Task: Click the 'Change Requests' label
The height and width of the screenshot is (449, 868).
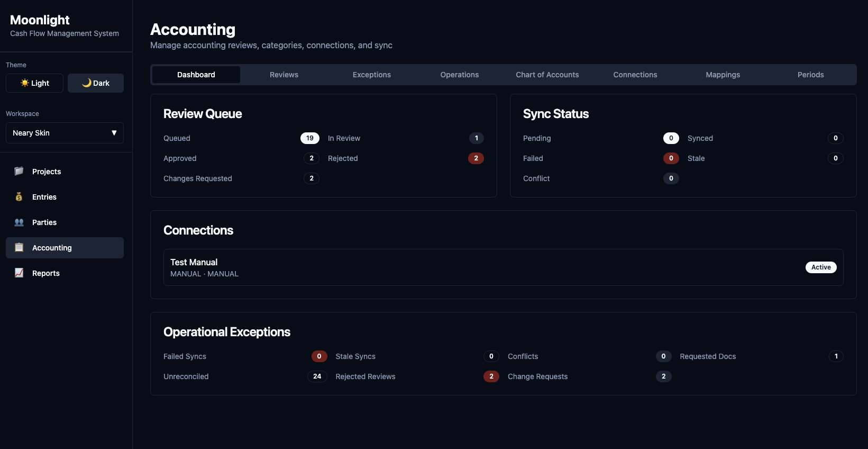Action: [x=537, y=376]
